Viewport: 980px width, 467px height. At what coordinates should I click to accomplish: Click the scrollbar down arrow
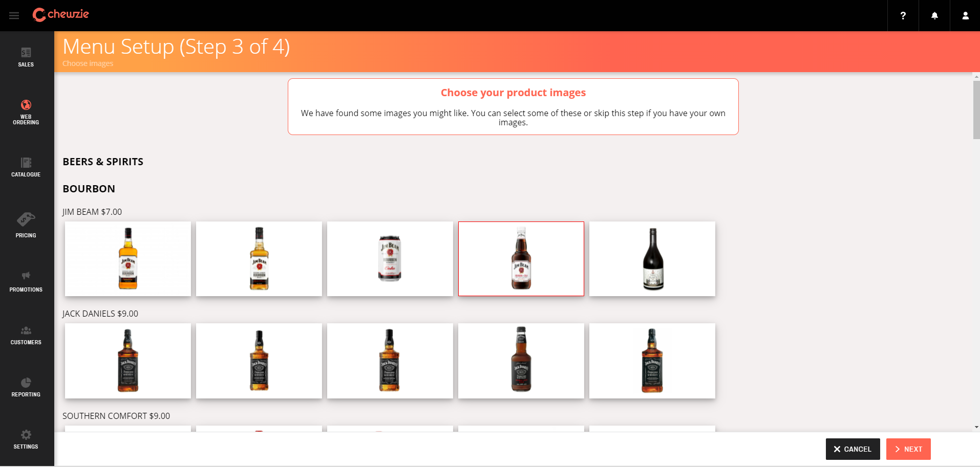coord(976,427)
